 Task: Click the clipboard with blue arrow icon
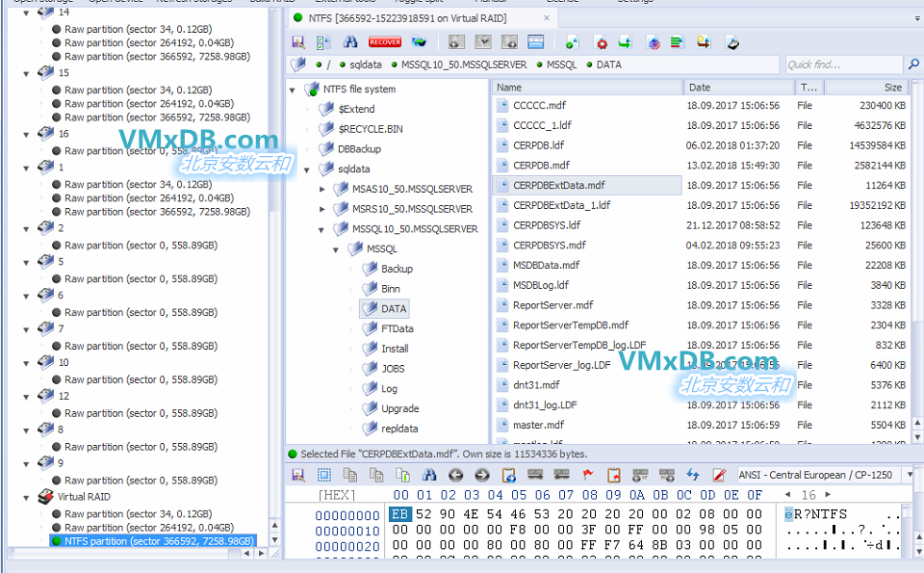tap(508, 475)
